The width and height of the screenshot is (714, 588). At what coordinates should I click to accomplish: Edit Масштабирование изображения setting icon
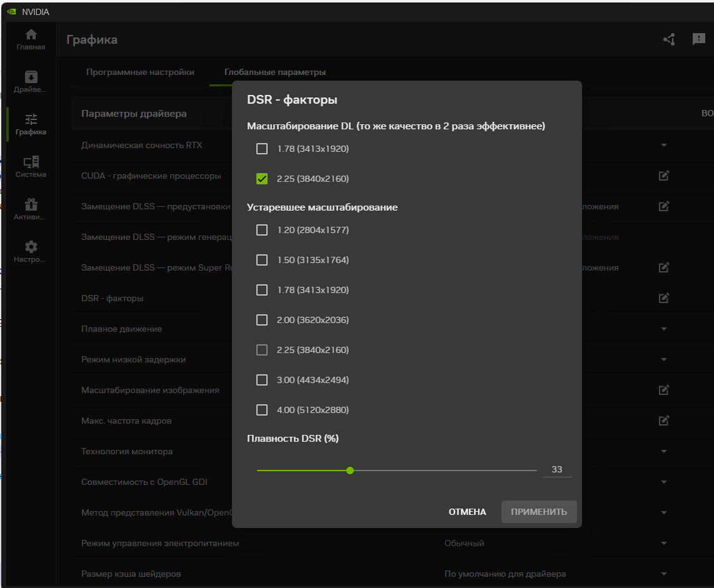pyautogui.click(x=664, y=390)
